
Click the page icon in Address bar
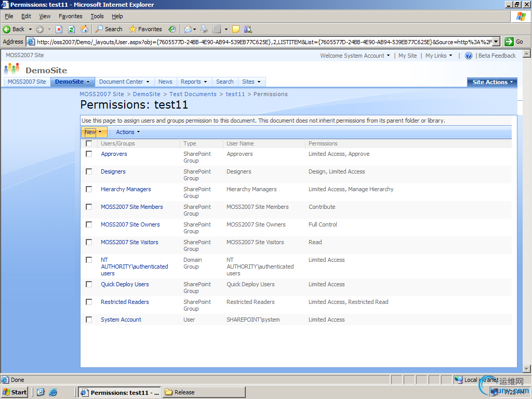pos(31,42)
